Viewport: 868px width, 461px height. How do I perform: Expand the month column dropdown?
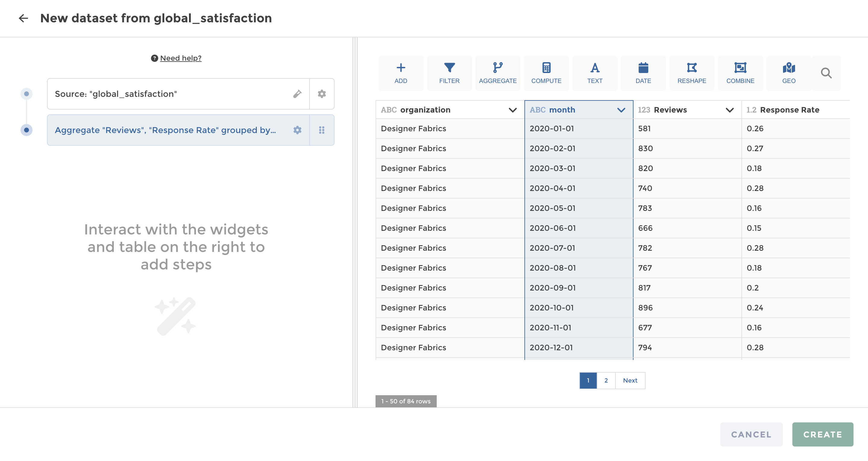pyautogui.click(x=621, y=110)
